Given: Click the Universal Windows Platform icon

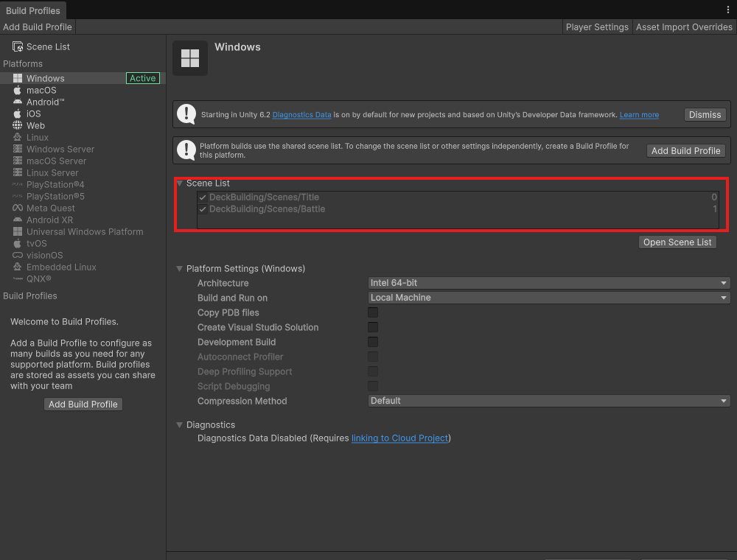Looking at the screenshot, I should 18,231.
